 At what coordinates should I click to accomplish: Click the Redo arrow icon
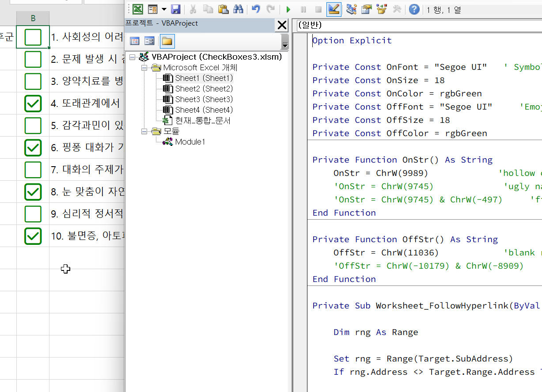[x=271, y=9]
